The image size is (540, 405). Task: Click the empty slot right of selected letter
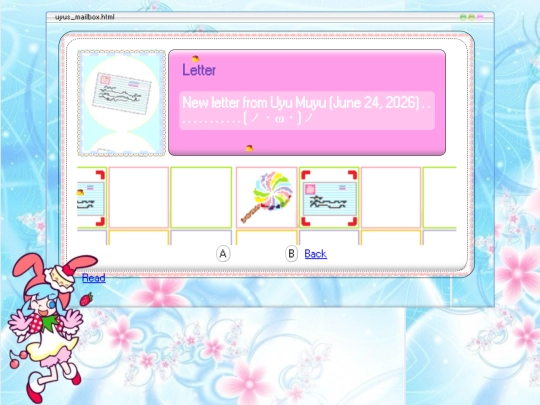(391, 197)
